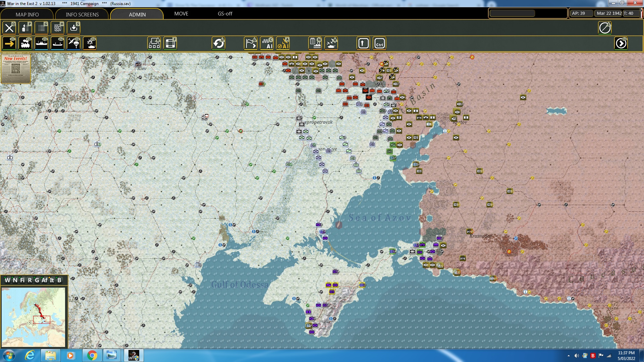The image size is (644, 362).
Task: Toggle the G filter button
Action: [x=37, y=280]
